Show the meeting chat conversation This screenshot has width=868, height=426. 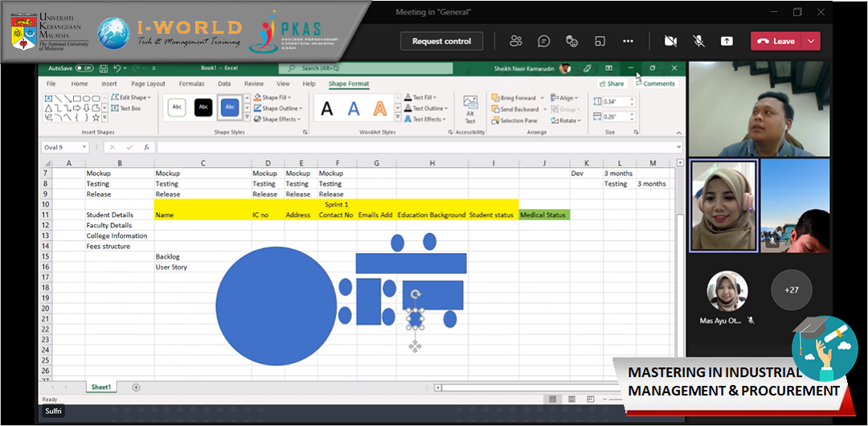[x=544, y=41]
